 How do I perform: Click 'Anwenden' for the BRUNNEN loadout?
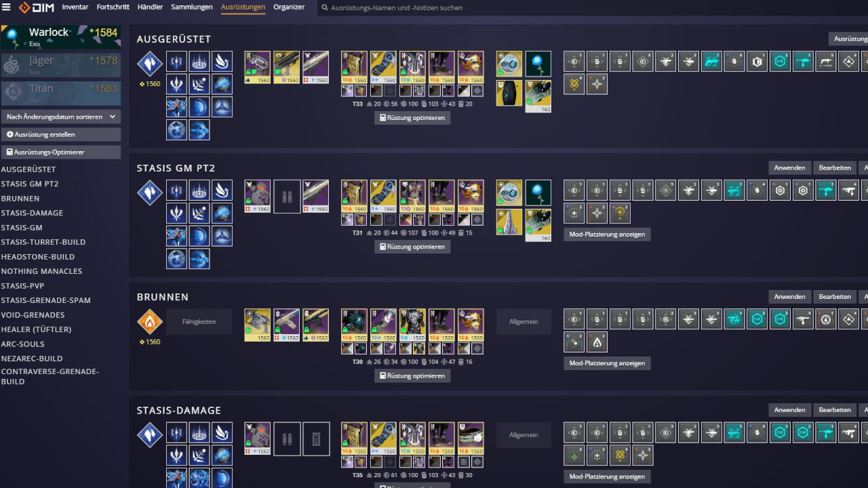coord(790,296)
